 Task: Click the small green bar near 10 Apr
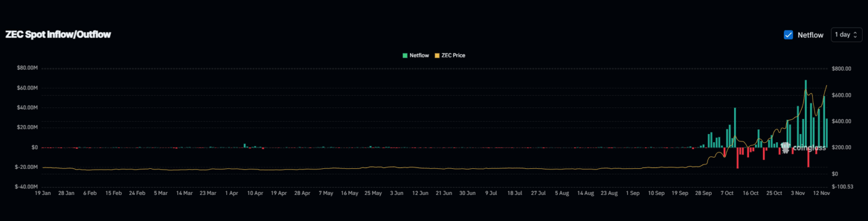(245, 146)
